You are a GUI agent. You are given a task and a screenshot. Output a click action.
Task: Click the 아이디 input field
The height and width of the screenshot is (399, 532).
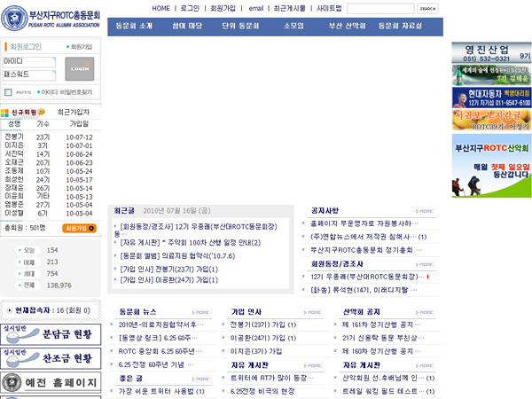coord(30,60)
